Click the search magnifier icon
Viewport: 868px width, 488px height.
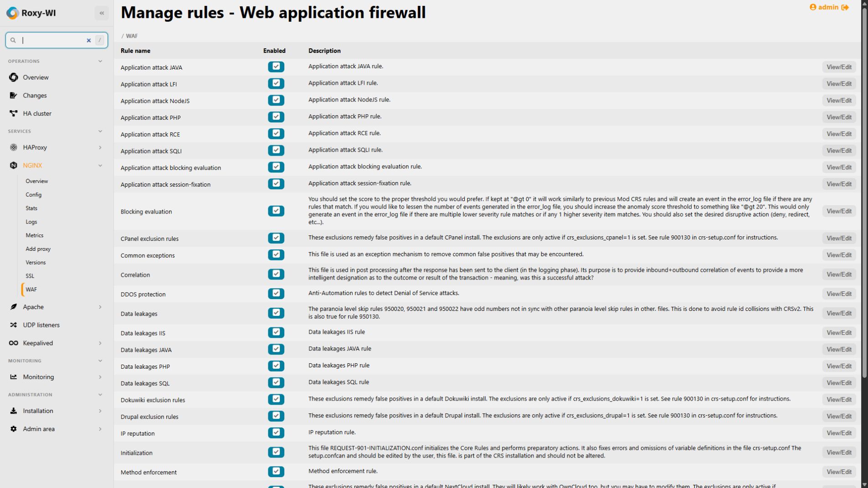pyautogui.click(x=13, y=41)
